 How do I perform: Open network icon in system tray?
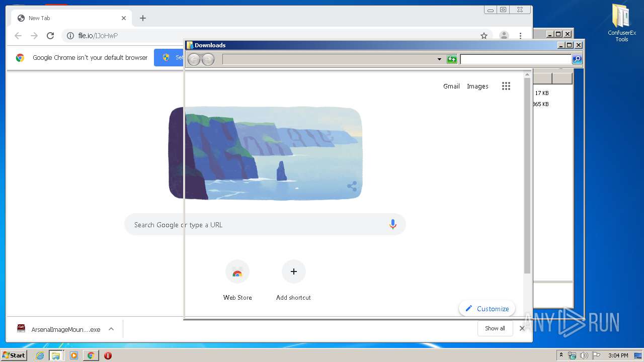pyautogui.click(x=572, y=355)
